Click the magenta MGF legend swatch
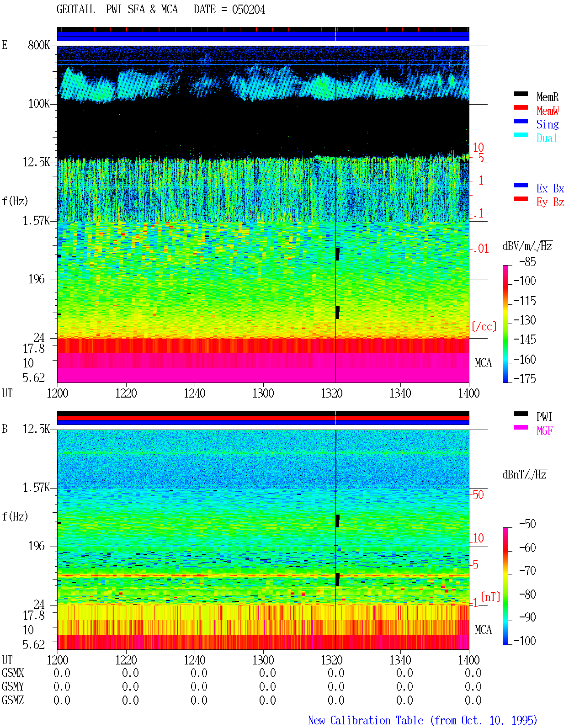 point(521,427)
